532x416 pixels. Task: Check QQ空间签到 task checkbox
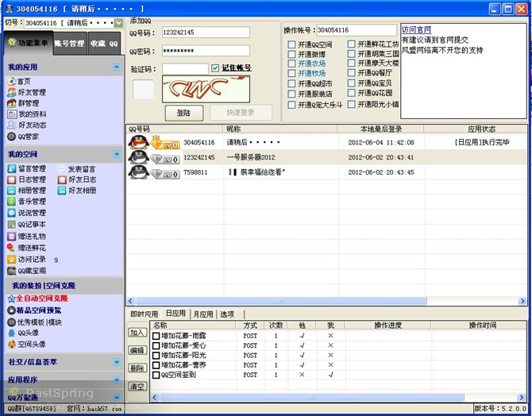[x=156, y=375]
